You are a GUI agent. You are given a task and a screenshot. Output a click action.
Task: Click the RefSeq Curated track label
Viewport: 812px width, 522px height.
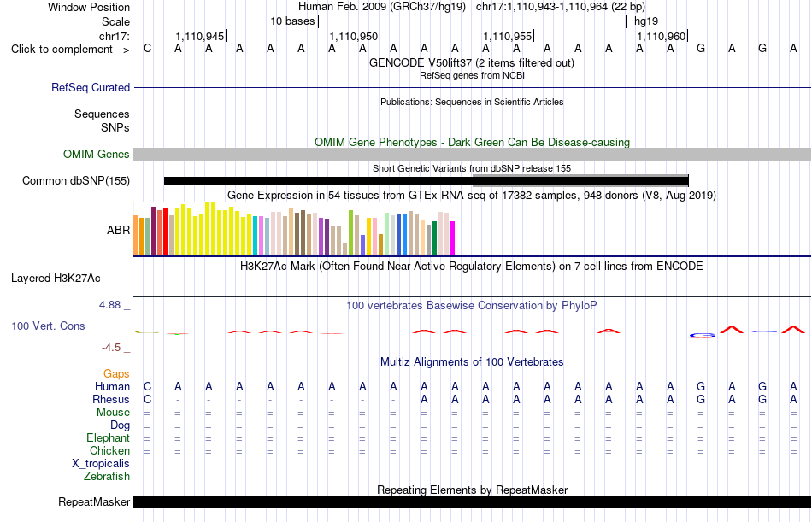(x=90, y=87)
